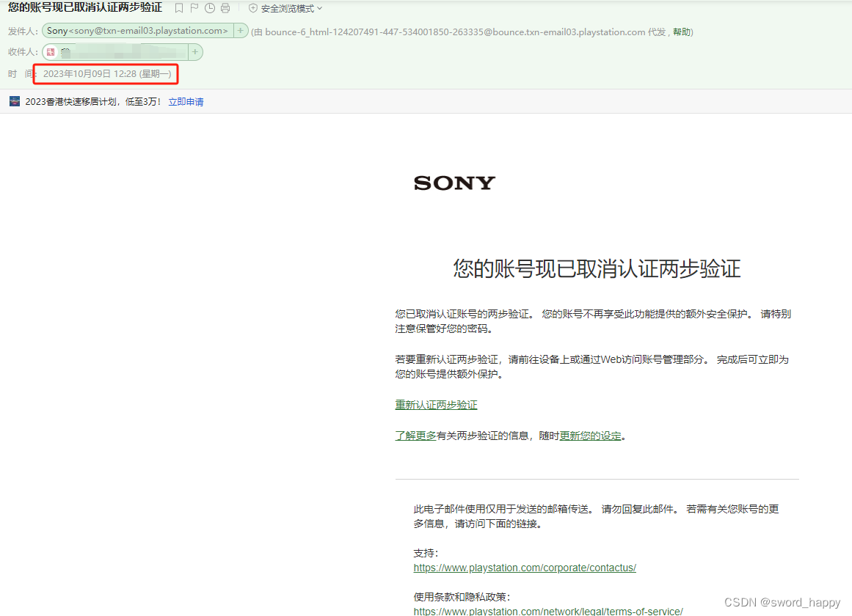
Task: Flag this email with the flag icon
Action: coord(194,8)
